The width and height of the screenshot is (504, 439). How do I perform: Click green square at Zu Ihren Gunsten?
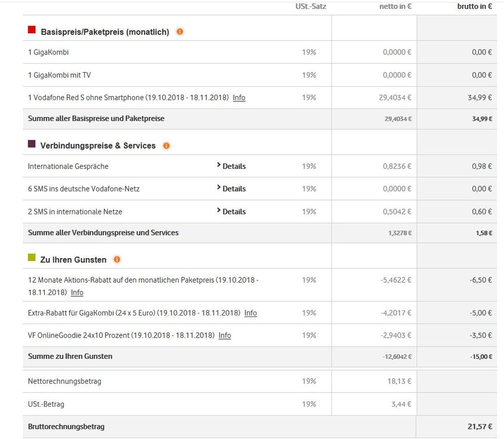(x=32, y=258)
